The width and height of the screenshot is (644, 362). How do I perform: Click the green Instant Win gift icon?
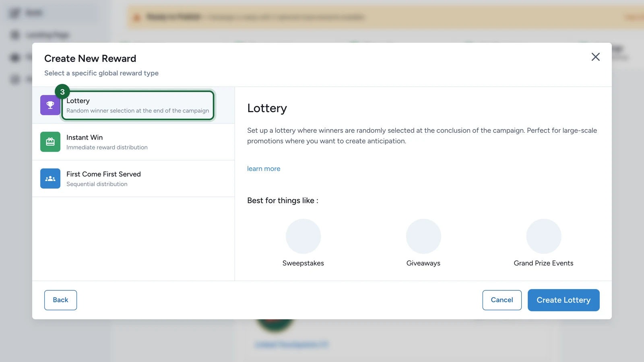point(50,142)
